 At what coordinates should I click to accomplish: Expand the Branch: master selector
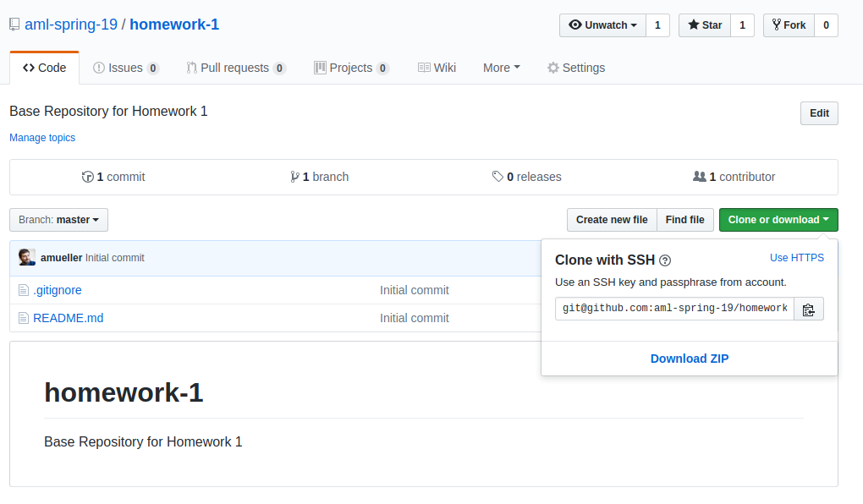coord(59,220)
